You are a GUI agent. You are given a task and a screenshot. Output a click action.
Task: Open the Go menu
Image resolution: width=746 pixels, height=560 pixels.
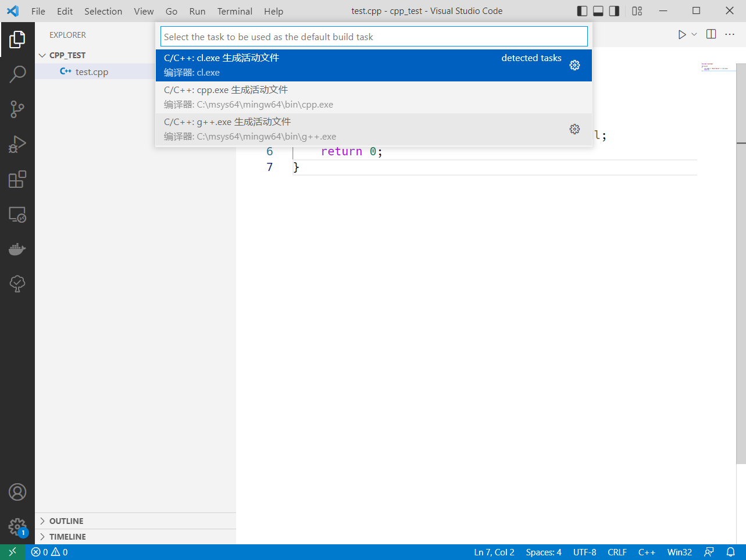tap(172, 11)
